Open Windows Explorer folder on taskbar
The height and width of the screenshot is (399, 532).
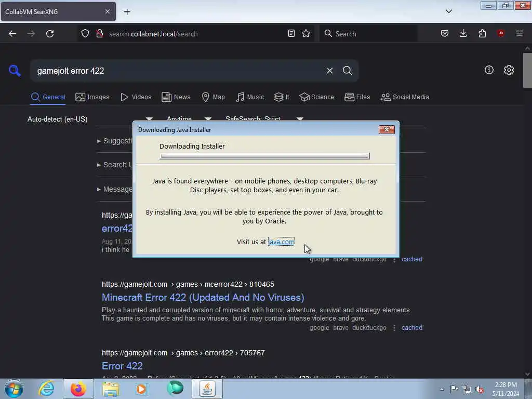click(111, 389)
